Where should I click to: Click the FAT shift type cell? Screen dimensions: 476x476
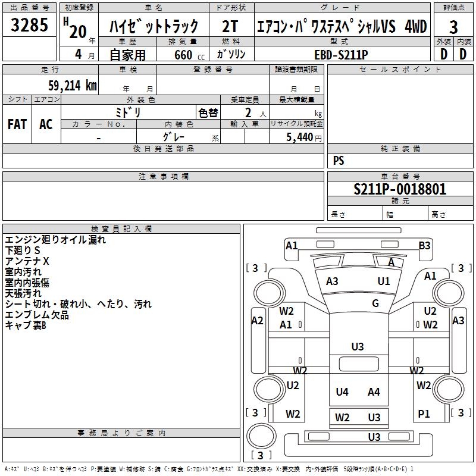click(17, 124)
